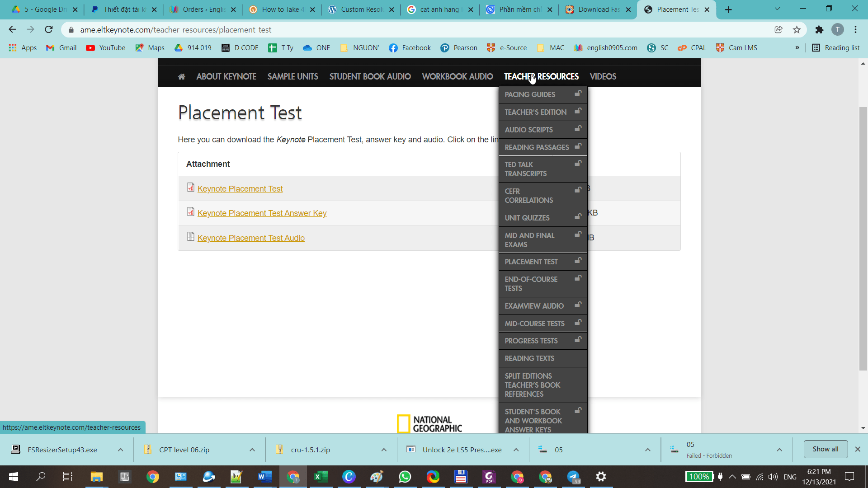The width and height of the screenshot is (868, 488).
Task: Open the YouTube bookmark
Action: (106, 48)
